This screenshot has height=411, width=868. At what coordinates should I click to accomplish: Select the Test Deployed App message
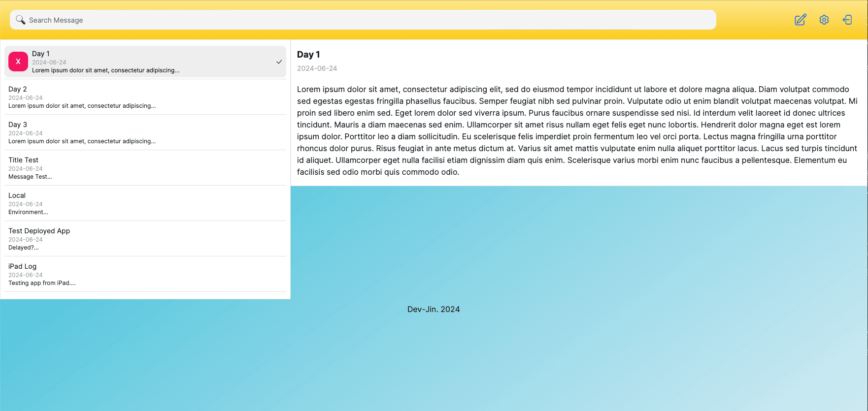click(145, 239)
